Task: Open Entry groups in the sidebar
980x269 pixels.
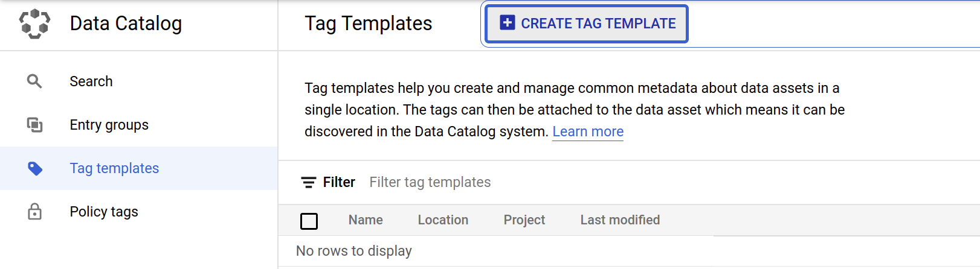Action: 139,125
